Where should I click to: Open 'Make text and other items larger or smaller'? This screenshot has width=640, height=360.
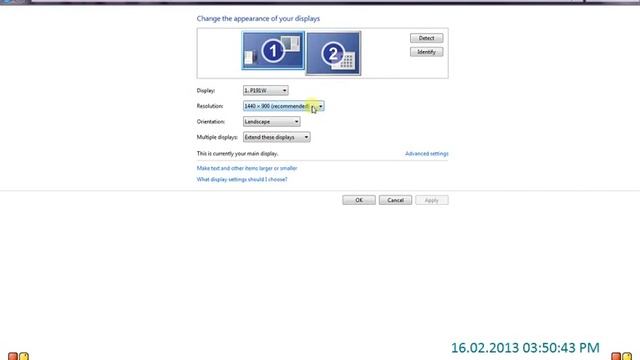coord(247,168)
